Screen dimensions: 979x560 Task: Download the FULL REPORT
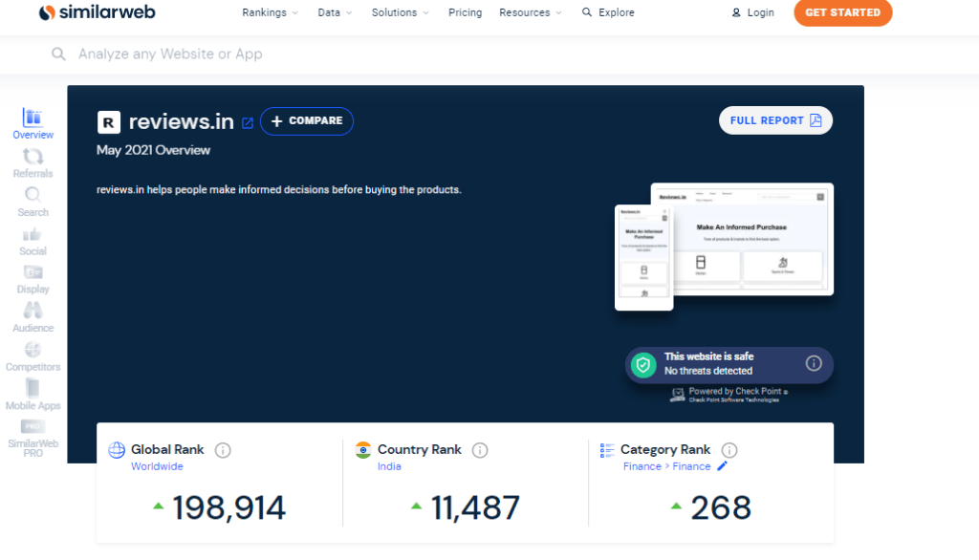pos(775,120)
